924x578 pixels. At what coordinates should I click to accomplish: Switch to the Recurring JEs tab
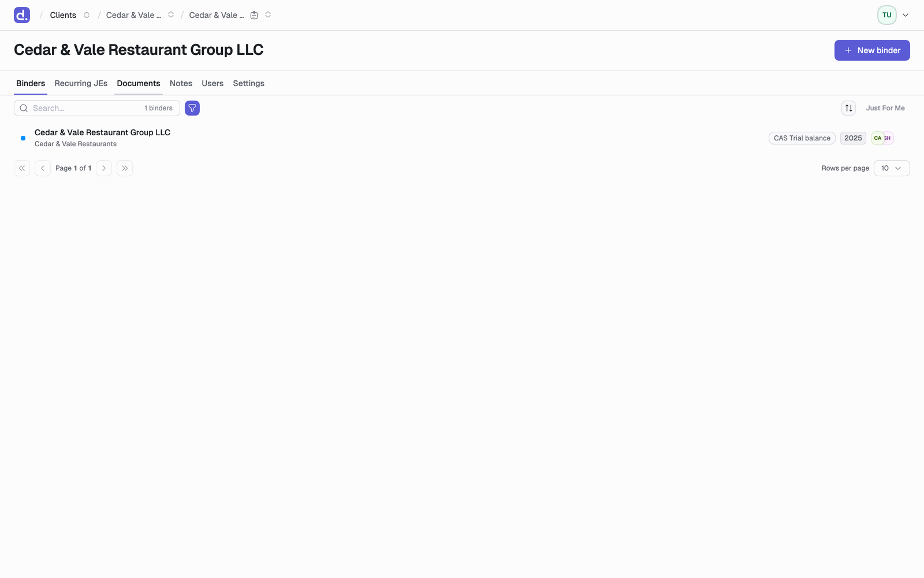(81, 83)
